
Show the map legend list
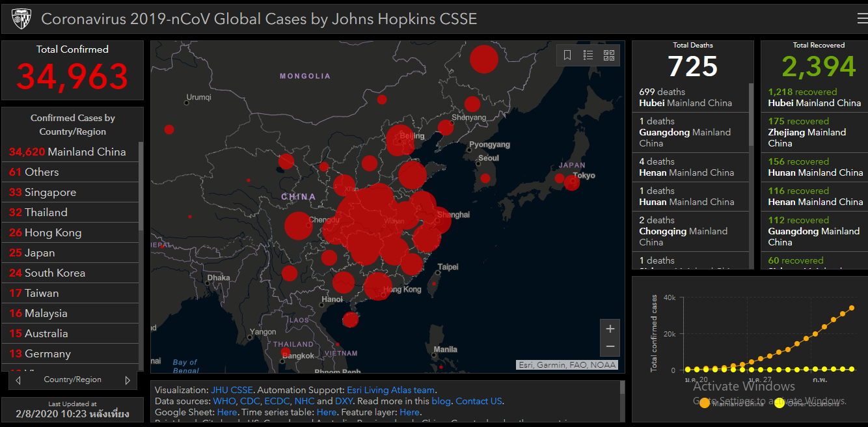(588, 55)
